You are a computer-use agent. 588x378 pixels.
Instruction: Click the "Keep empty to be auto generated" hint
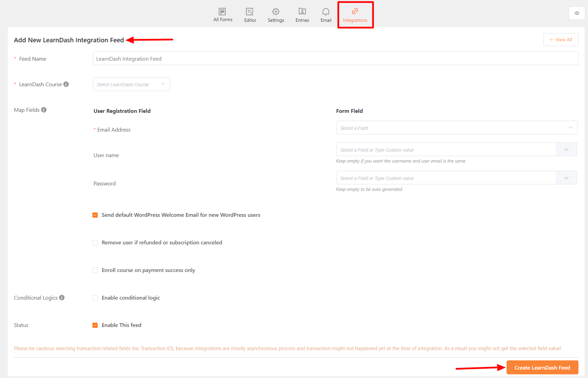coord(369,189)
